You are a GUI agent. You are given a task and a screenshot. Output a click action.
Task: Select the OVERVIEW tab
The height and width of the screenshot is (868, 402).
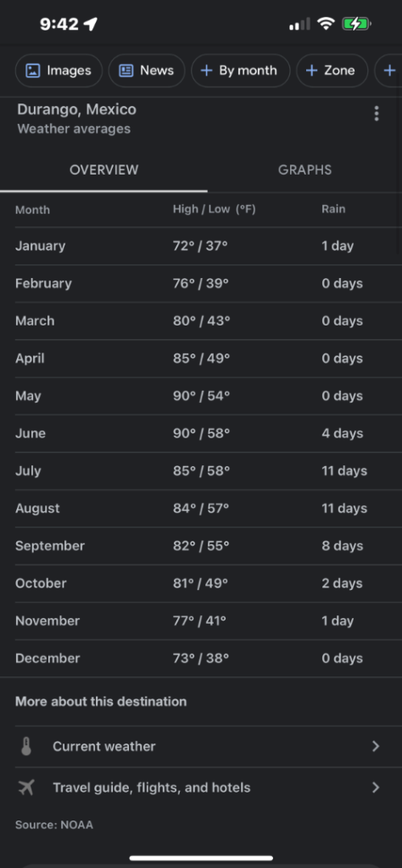(x=103, y=170)
